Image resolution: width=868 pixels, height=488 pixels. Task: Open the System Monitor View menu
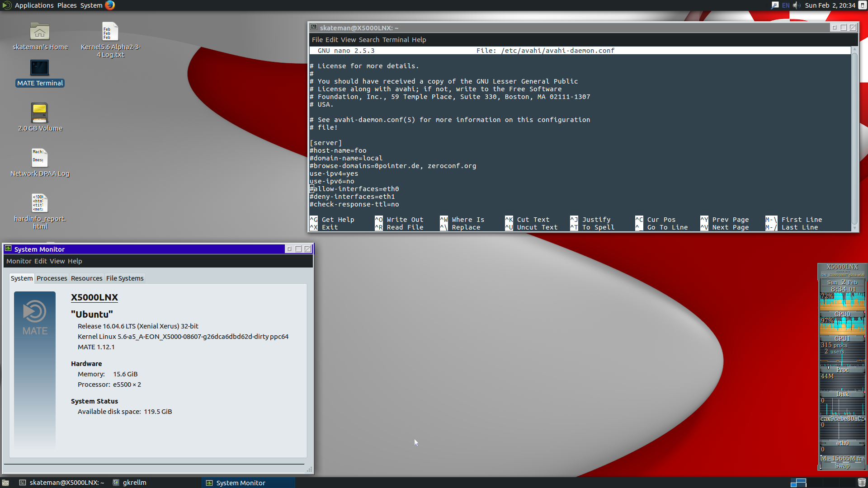click(x=57, y=261)
